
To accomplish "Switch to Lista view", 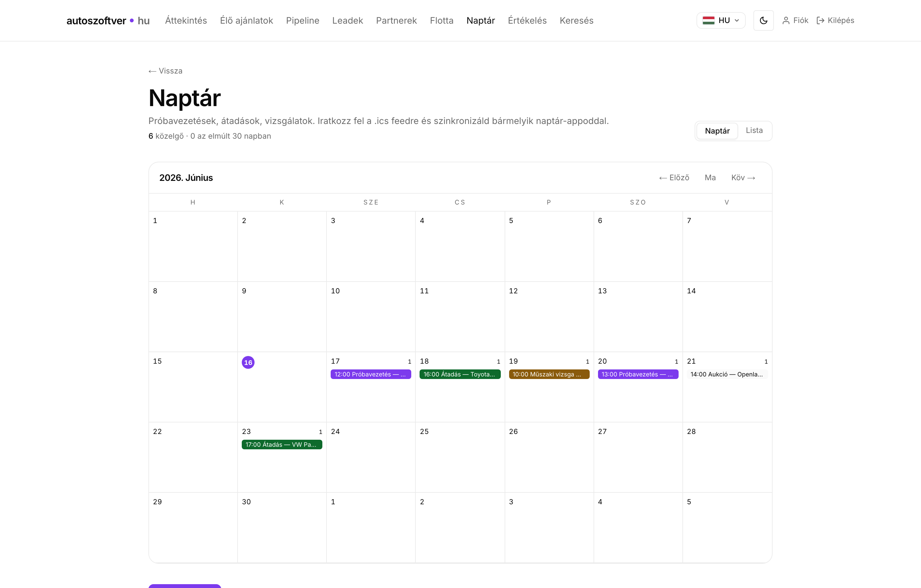I will pos(754,131).
